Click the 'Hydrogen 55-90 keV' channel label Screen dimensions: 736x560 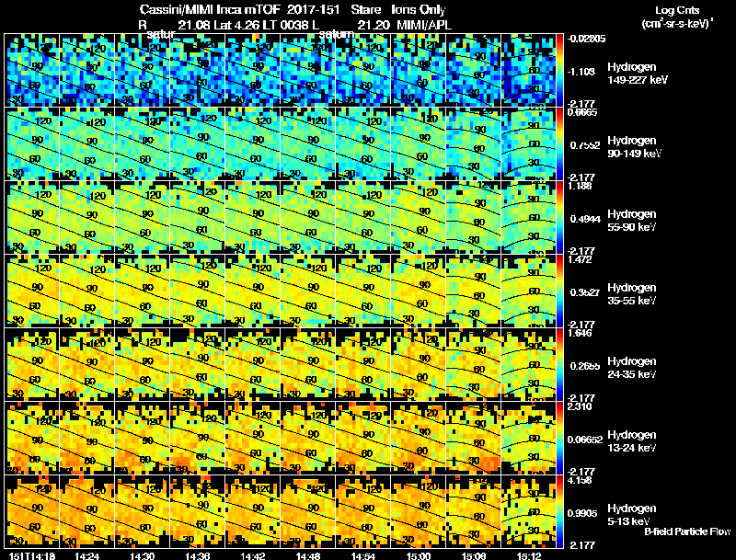click(x=632, y=221)
